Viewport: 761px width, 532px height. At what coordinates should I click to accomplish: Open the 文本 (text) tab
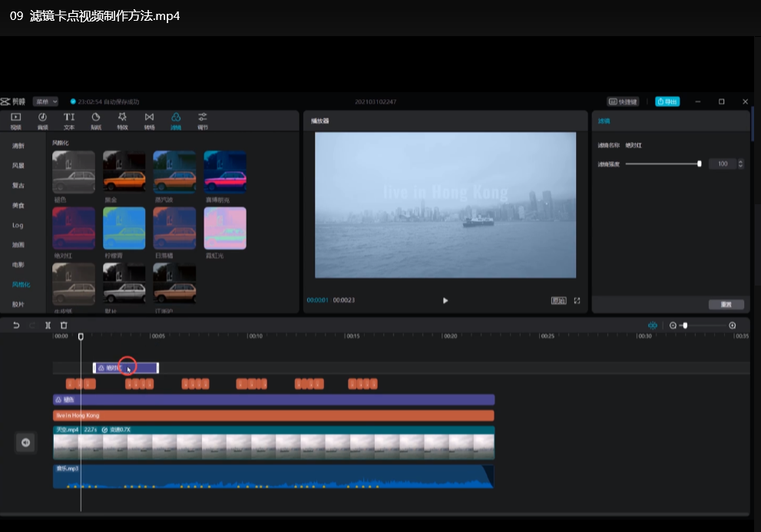point(69,121)
